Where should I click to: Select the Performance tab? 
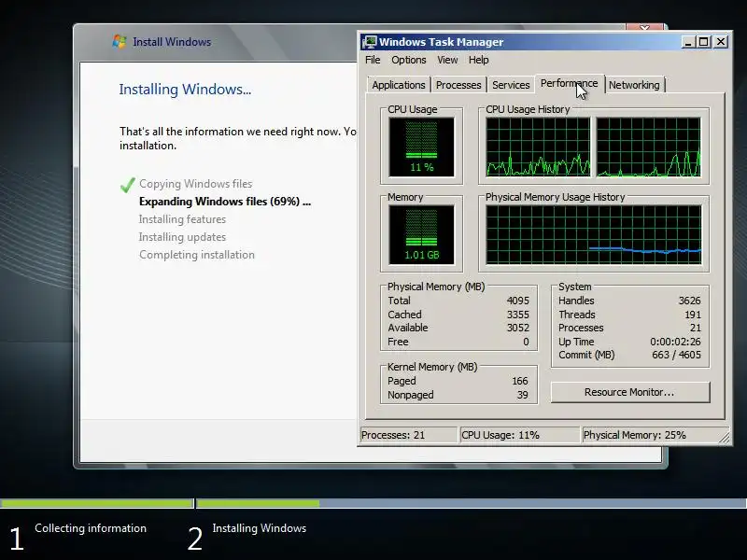(x=569, y=83)
